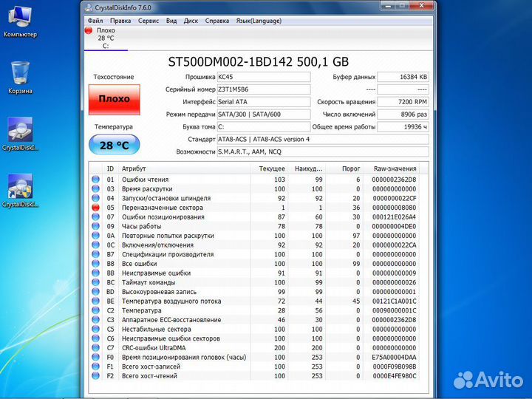The image size is (532, 399).
Task: Click the Общее время работы value 19936 ч
Action: pyautogui.click(x=403, y=127)
